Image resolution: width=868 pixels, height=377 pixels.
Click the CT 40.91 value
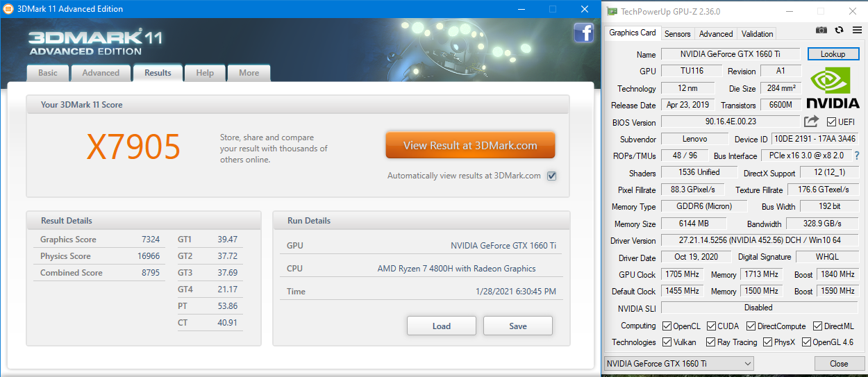pyautogui.click(x=227, y=323)
